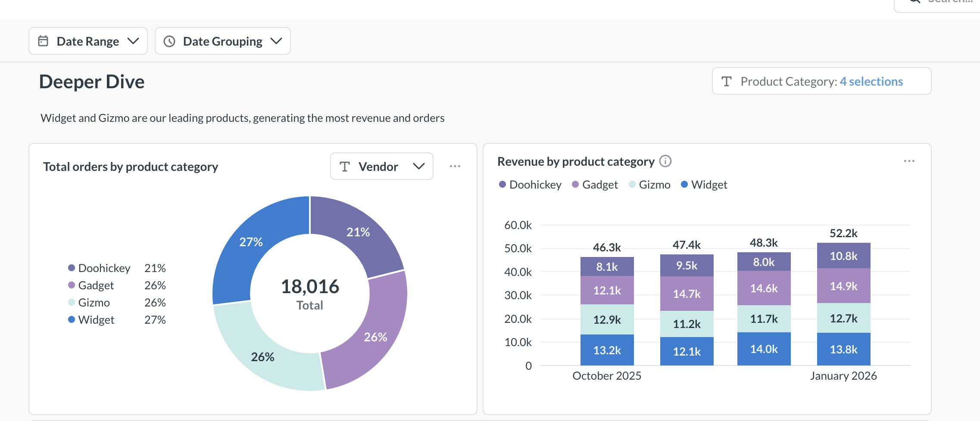The image size is (980, 421).
Task: Click the Revenue by product category title
Action: point(575,161)
